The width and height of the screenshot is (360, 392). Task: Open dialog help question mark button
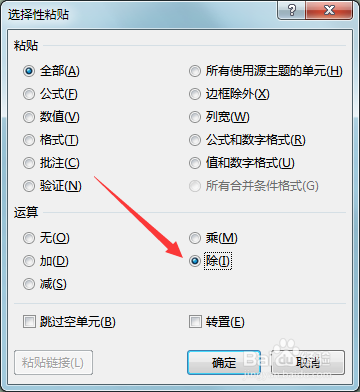[291, 11]
